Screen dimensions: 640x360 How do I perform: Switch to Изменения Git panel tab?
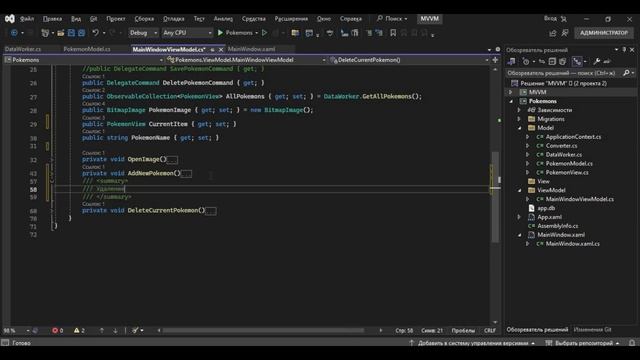(x=592, y=329)
